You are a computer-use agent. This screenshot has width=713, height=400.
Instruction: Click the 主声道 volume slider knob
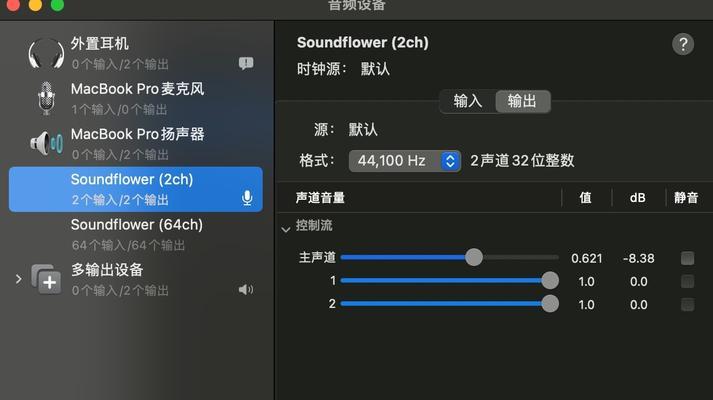(474, 257)
